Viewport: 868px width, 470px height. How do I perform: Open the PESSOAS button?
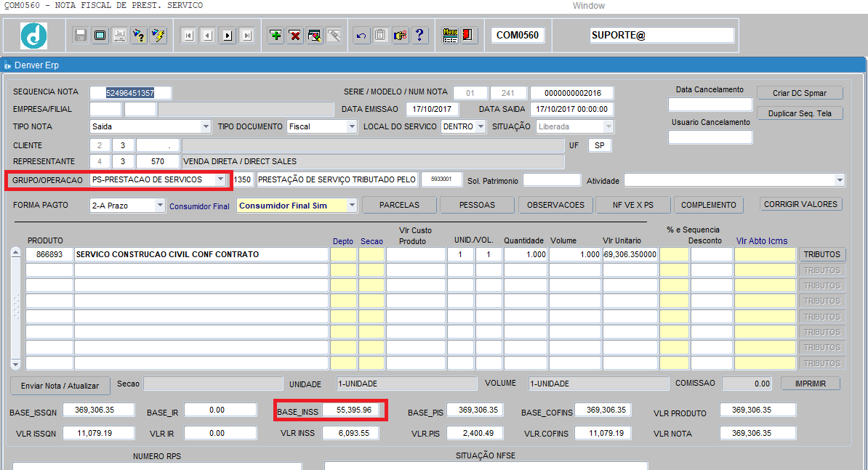(x=477, y=205)
